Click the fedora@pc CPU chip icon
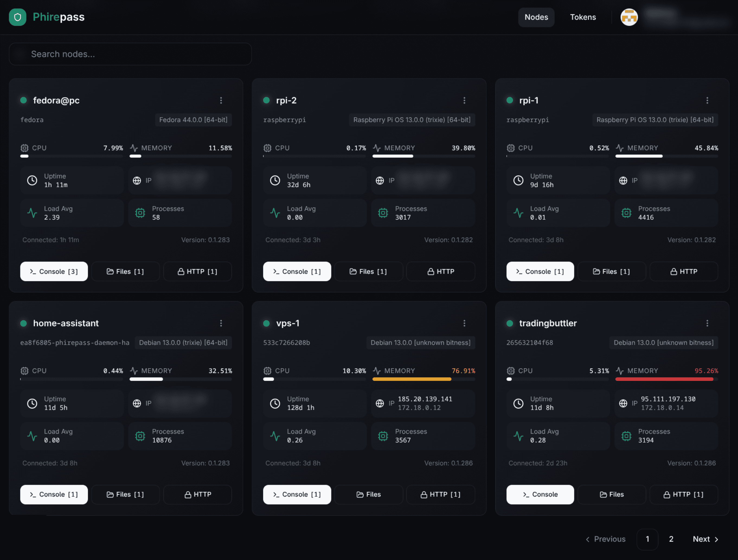The width and height of the screenshot is (738, 560). (x=24, y=148)
